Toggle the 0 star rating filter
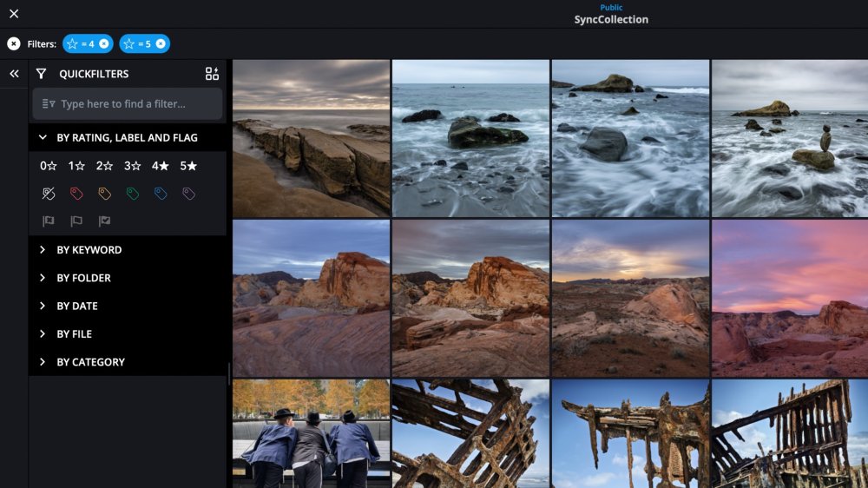Viewport: 868px width, 488px height. tap(48, 166)
